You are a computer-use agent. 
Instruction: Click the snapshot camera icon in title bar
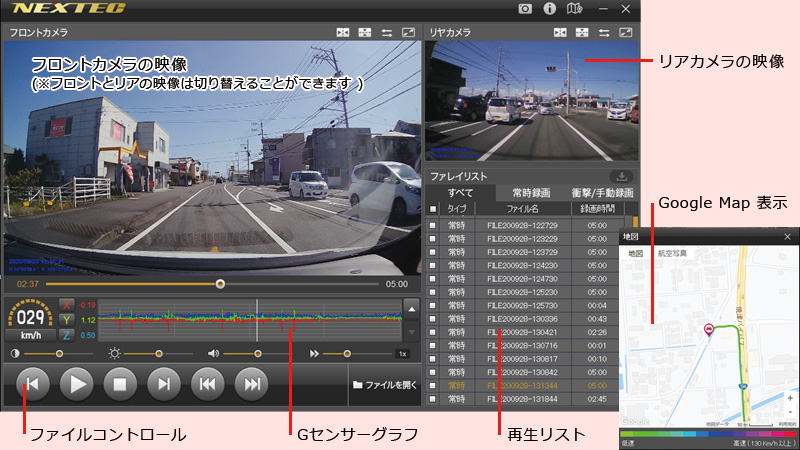(x=525, y=9)
